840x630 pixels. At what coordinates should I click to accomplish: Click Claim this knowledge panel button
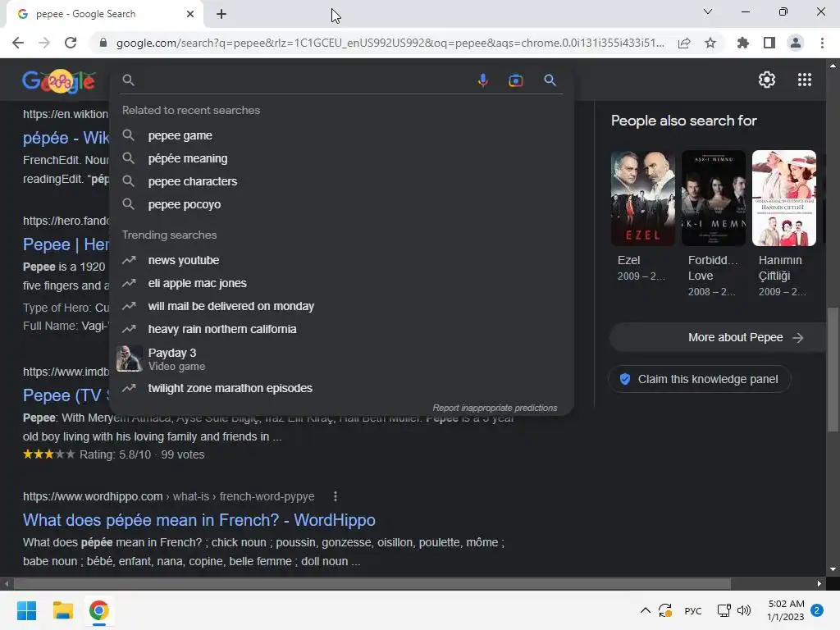(699, 379)
